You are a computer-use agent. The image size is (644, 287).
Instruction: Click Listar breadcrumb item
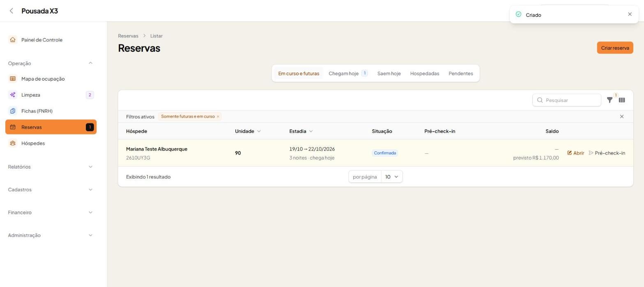(156, 36)
